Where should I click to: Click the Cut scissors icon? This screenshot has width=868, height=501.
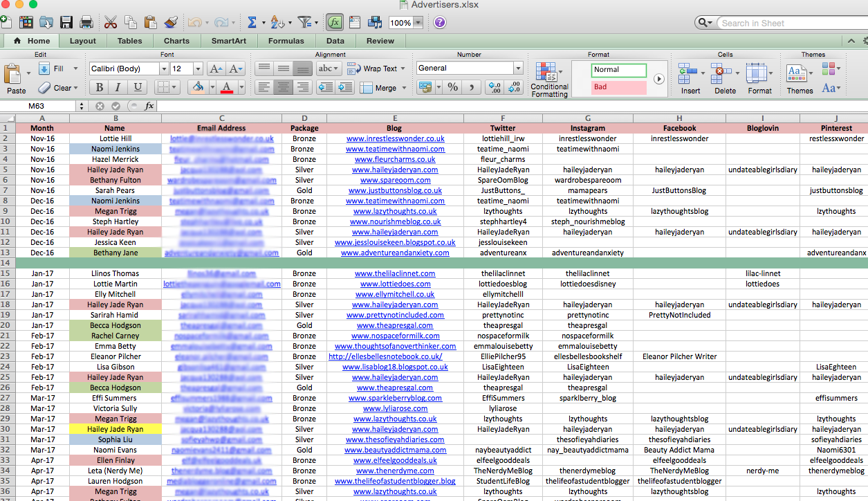pyautogui.click(x=111, y=22)
